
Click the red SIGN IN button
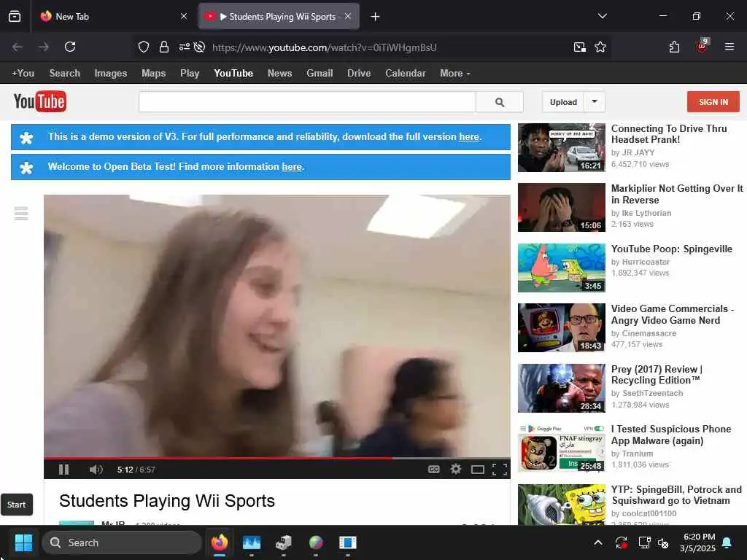click(713, 102)
